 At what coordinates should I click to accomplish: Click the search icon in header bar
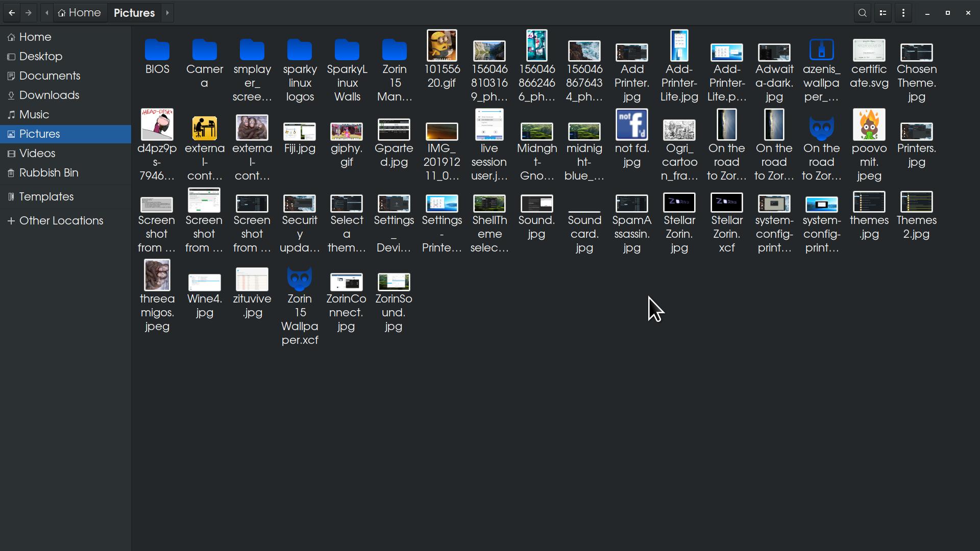863,13
